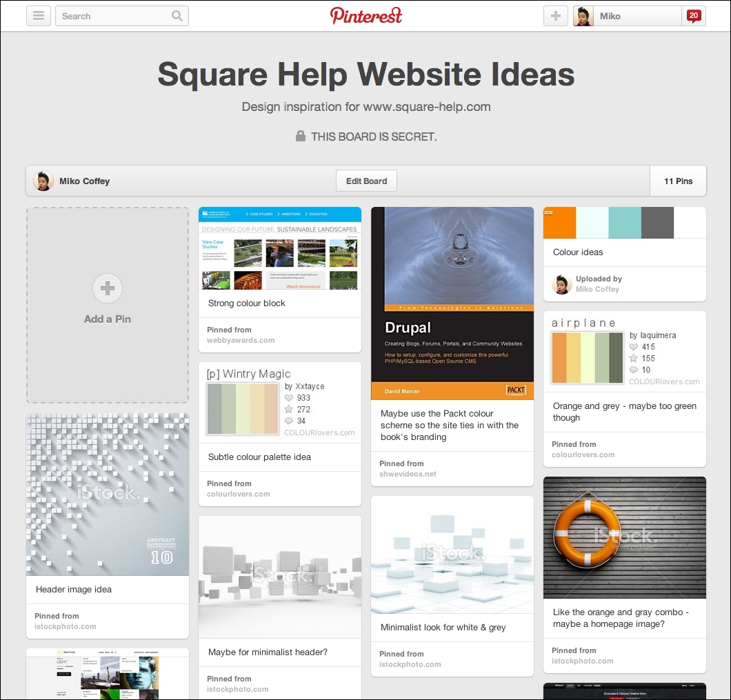Click the star icon on airplane palette
This screenshot has height=700, width=731.
click(x=634, y=358)
